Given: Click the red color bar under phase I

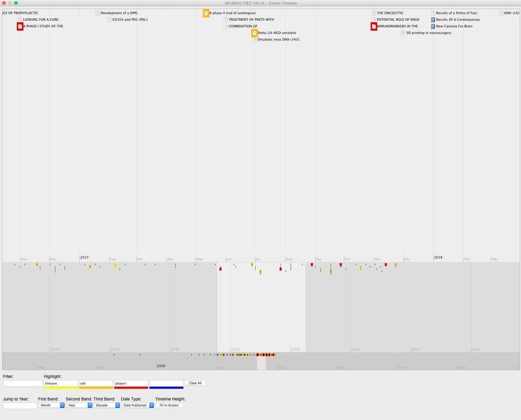Looking at the screenshot, I should tap(131, 387).
